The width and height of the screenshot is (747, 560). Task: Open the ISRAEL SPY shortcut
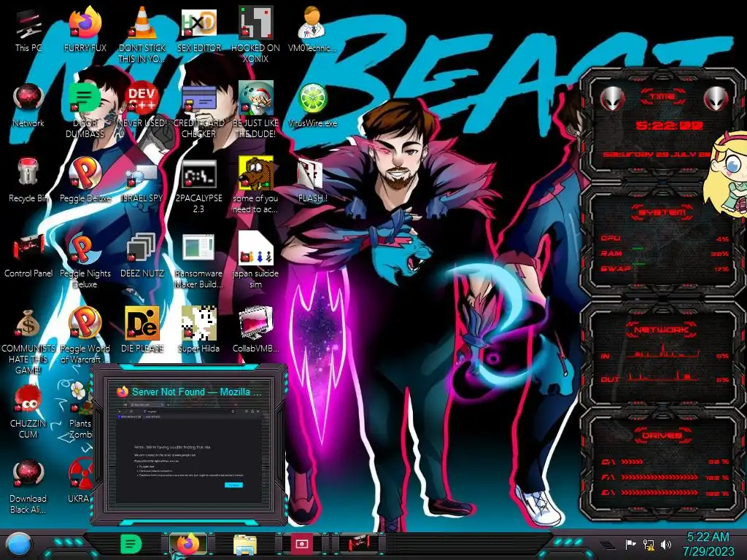pos(142,181)
